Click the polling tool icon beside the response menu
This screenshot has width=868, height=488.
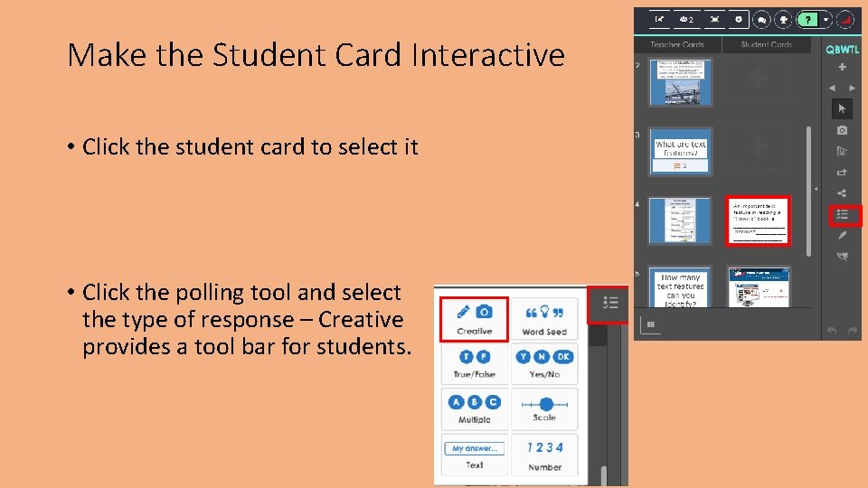pos(609,304)
